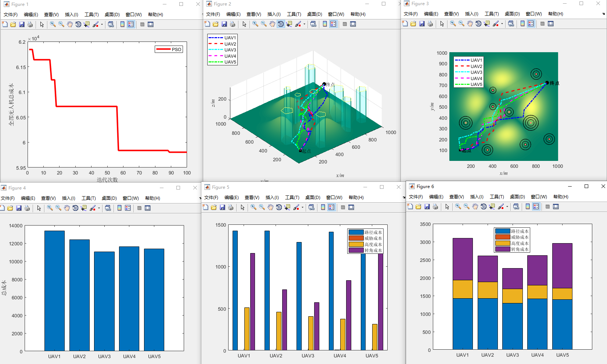Expand brush color dropdown in Figure 4

(x=99, y=208)
